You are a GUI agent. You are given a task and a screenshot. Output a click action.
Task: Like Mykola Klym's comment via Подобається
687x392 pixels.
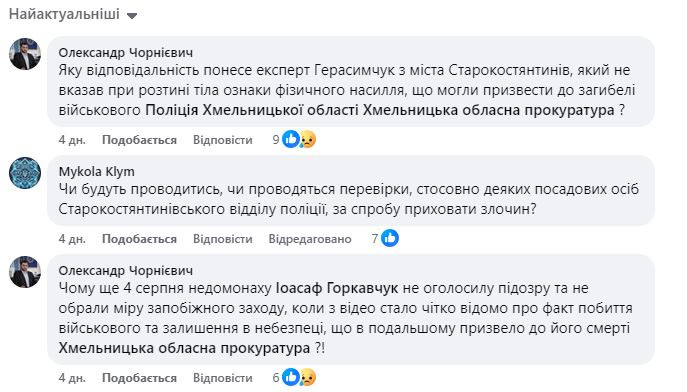[x=139, y=239]
